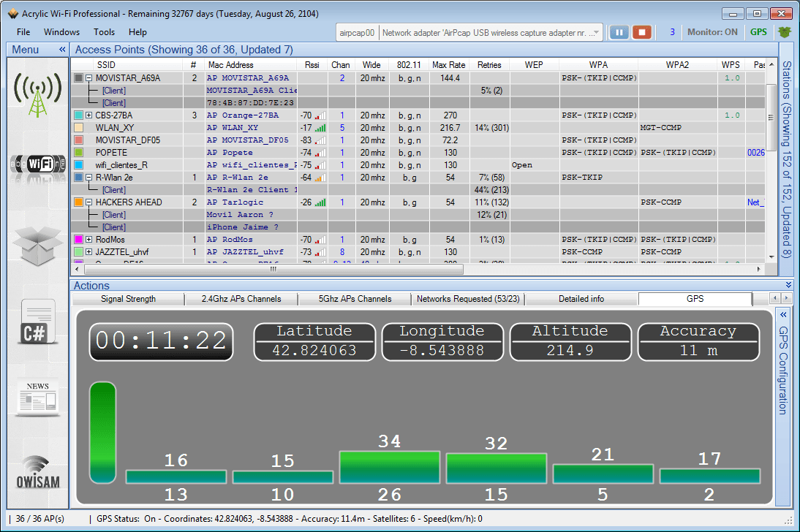Viewport: 800px width, 532px height.
Task: Switch to the Signal Strength tab
Action: coord(128,299)
